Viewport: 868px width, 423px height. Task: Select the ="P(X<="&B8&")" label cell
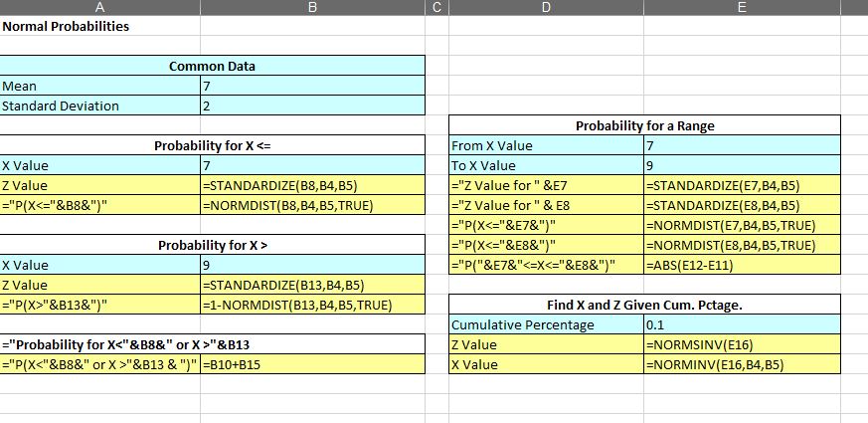coord(99,205)
